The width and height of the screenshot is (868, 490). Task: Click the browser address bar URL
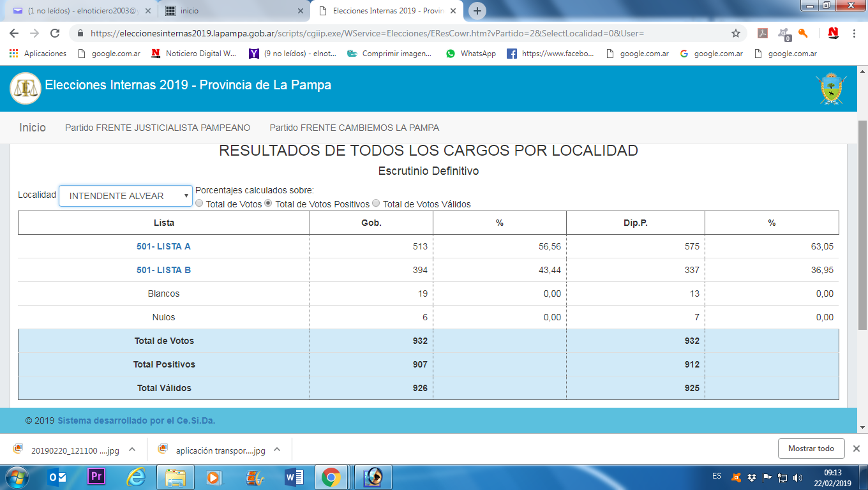(367, 33)
